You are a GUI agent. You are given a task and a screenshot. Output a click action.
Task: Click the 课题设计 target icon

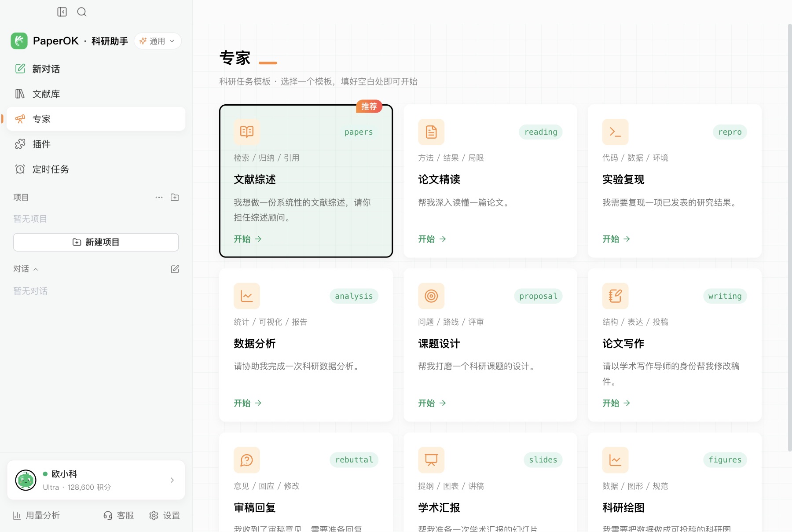[x=431, y=296]
